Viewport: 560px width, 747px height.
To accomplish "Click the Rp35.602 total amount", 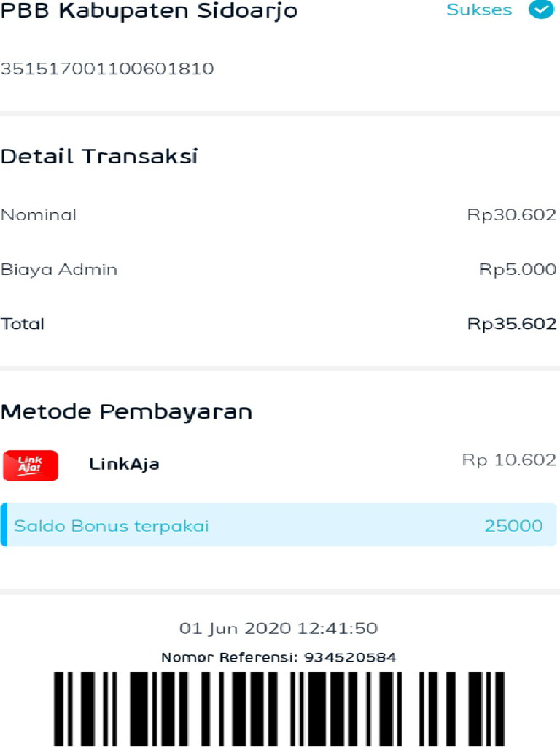I will (511, 324).
